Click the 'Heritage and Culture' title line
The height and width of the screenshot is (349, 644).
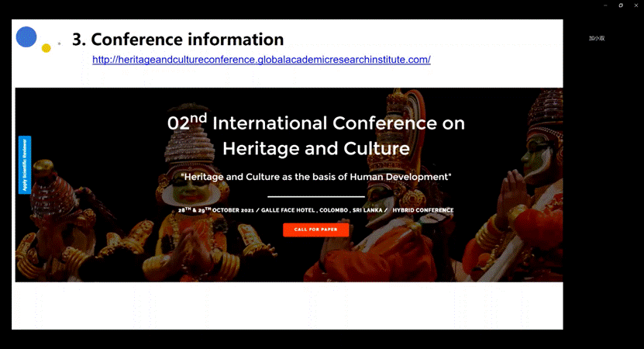click(x=315, y=147)
